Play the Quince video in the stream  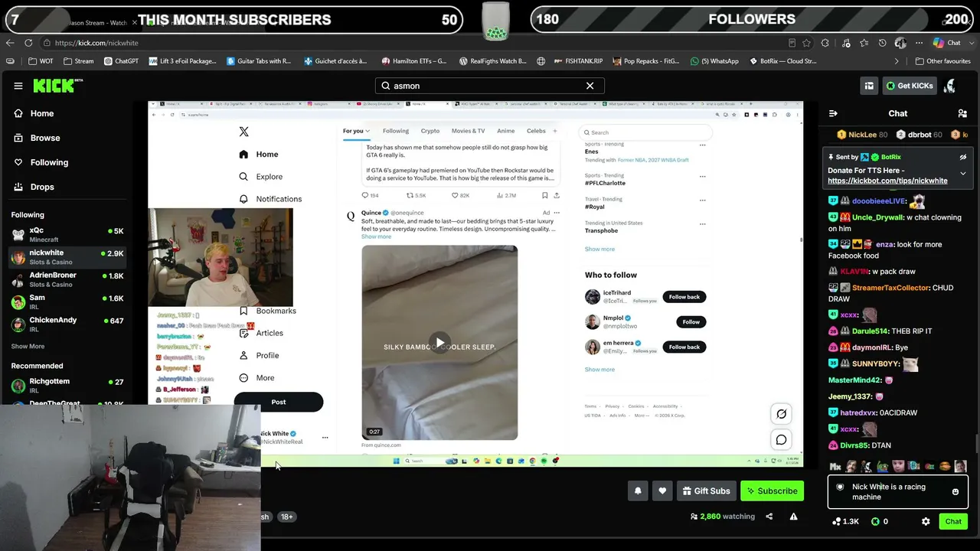point(439,342)
